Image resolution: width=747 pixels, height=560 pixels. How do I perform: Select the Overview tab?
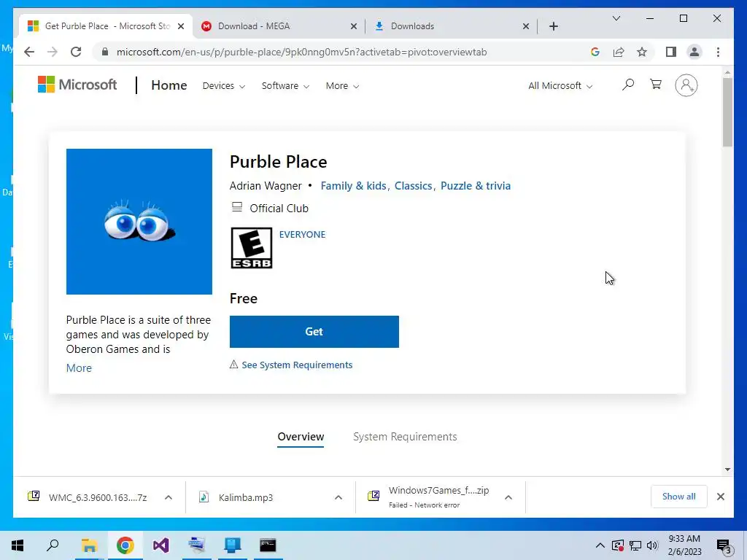(301, 437)
